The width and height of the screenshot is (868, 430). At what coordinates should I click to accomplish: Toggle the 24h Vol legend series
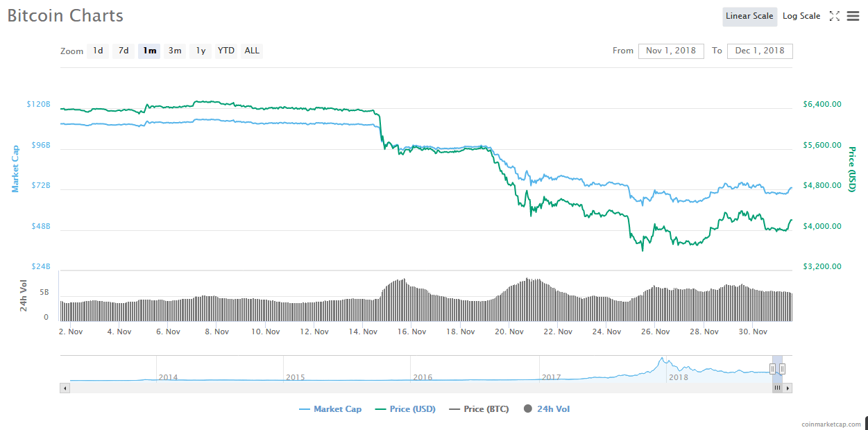[547, 409]
